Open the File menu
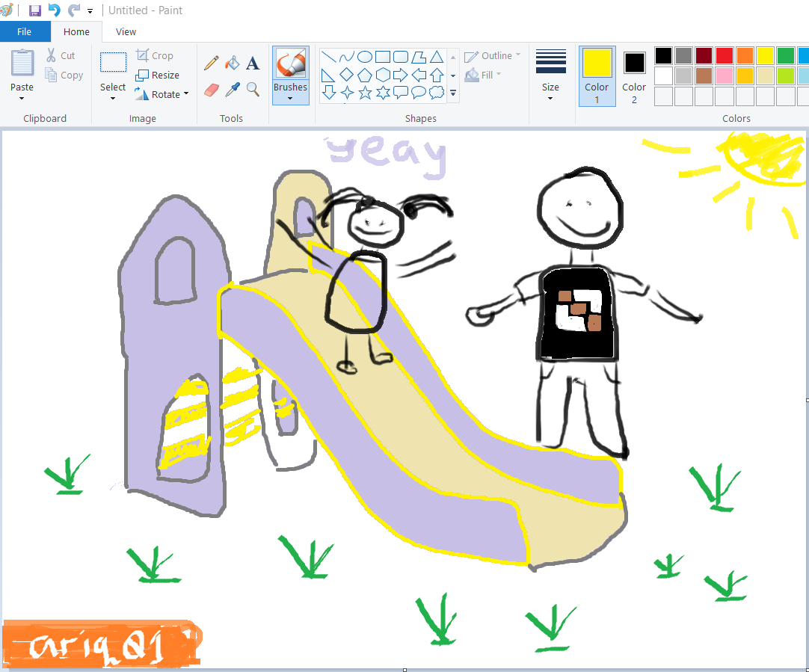 click(25, 31)
